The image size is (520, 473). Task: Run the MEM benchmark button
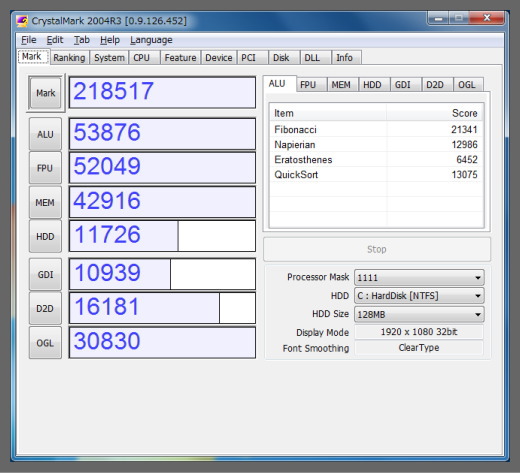click(x=45, y=202)
